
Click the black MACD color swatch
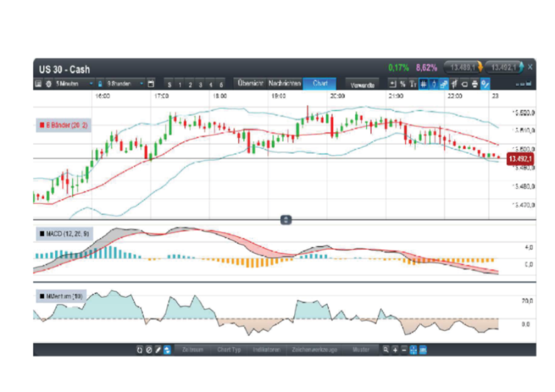[x=42, y=233]
